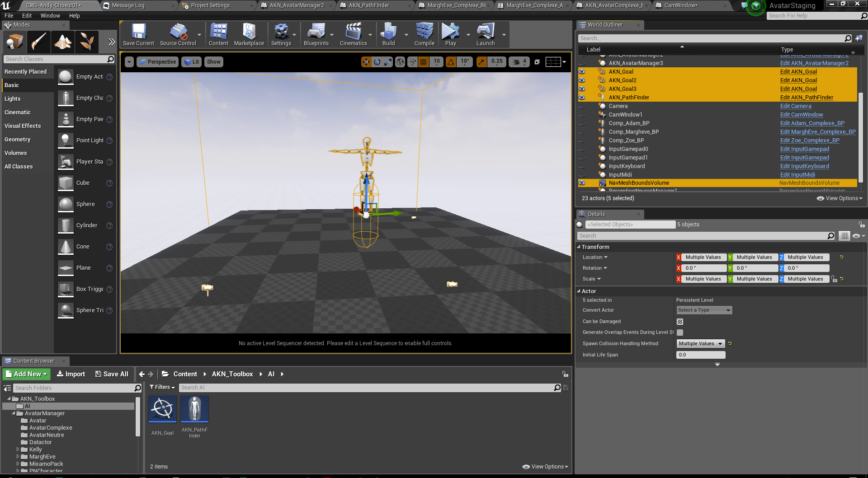
Task: Open the Content toolbar icon
Action: pyautogui.click(x=218, y=35)
